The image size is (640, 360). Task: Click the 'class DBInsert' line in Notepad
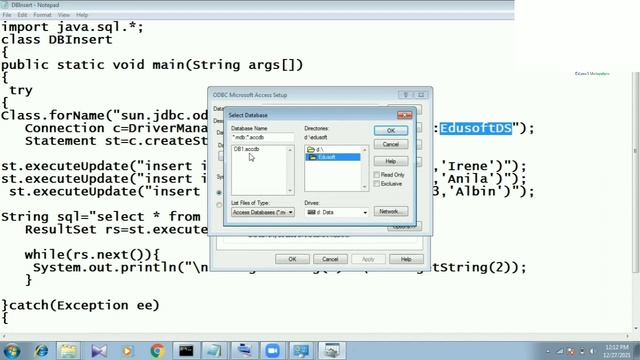click(x=57, y=40)
